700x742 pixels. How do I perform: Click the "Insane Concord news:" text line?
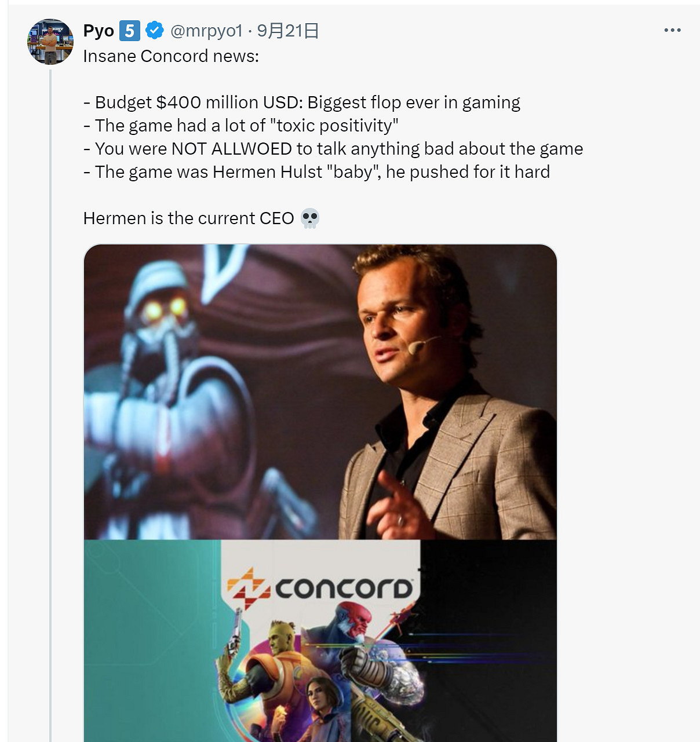171,56
